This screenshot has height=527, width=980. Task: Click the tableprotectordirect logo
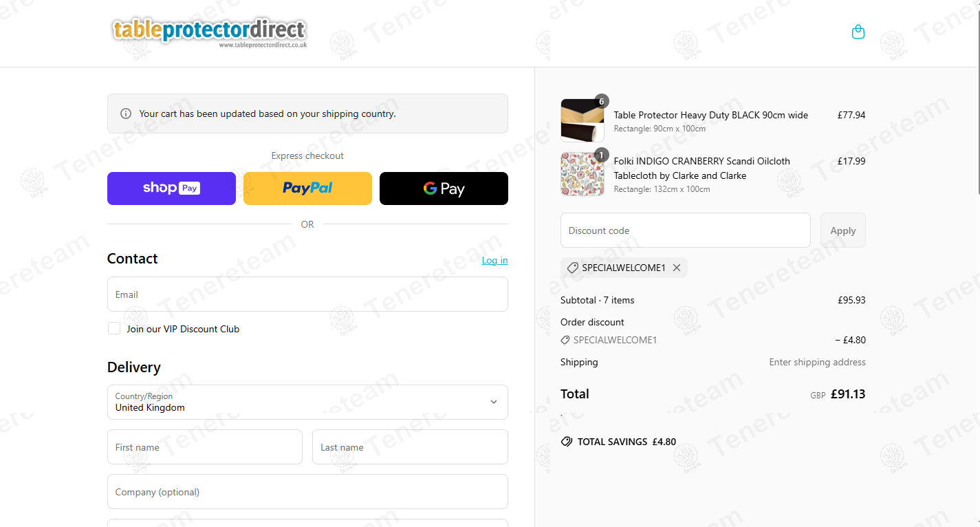(210, 32)
